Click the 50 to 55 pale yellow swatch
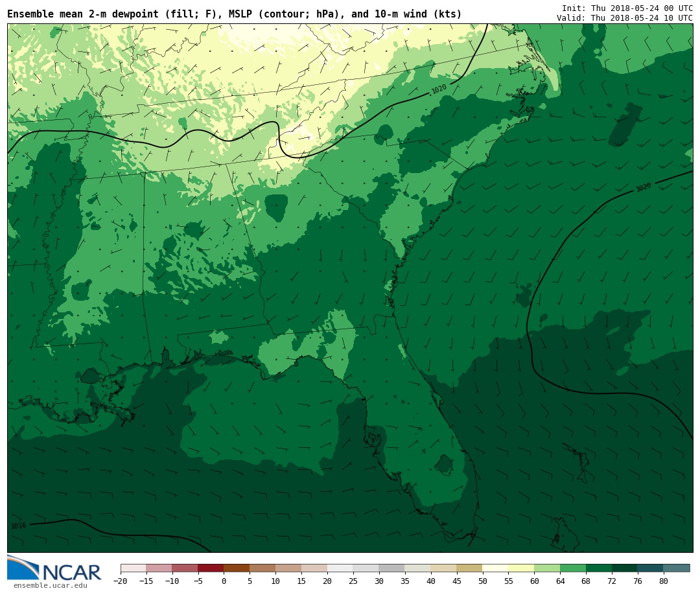The height and width of the screenshot is (593, 700). (x=496, y=568)
